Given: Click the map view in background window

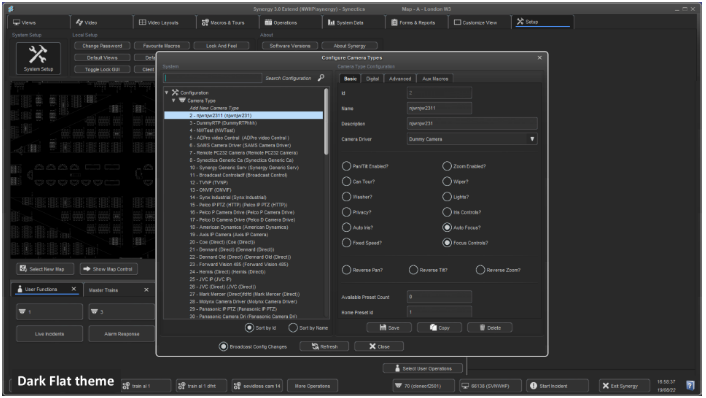Looking at the screenshot, I should point(82,170).
